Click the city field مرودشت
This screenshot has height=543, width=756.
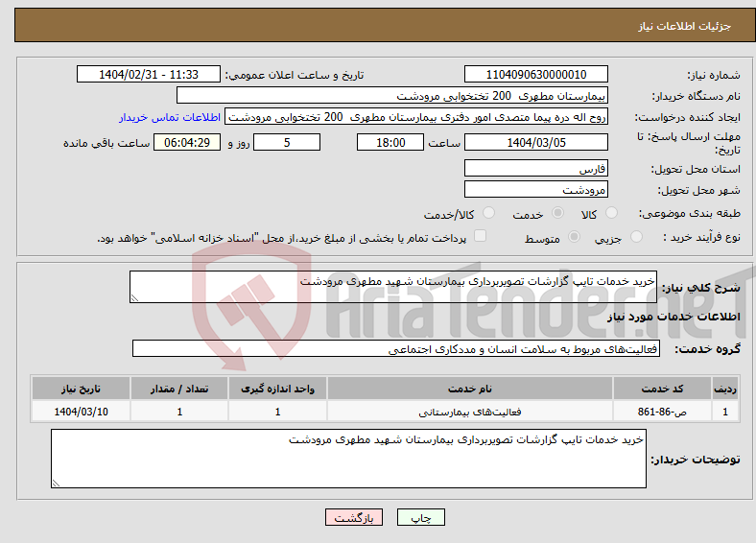point(536,190)
